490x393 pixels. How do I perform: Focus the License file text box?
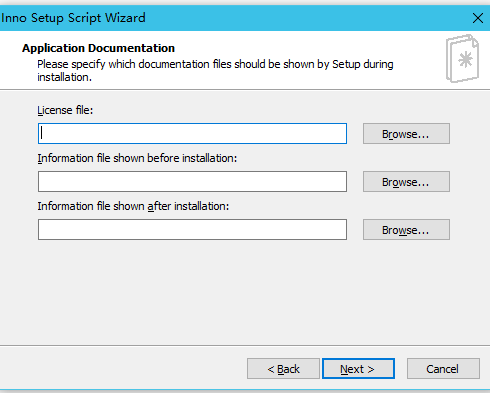tap(192, 134)
